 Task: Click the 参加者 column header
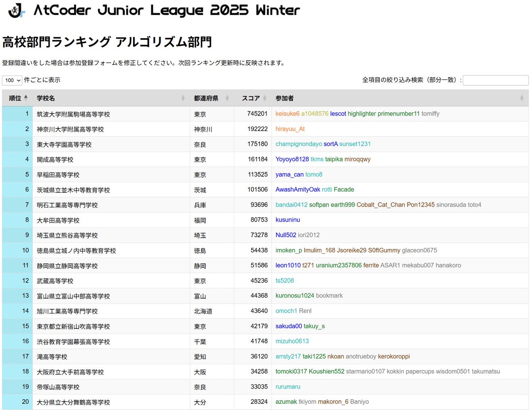tap(400, 98)
